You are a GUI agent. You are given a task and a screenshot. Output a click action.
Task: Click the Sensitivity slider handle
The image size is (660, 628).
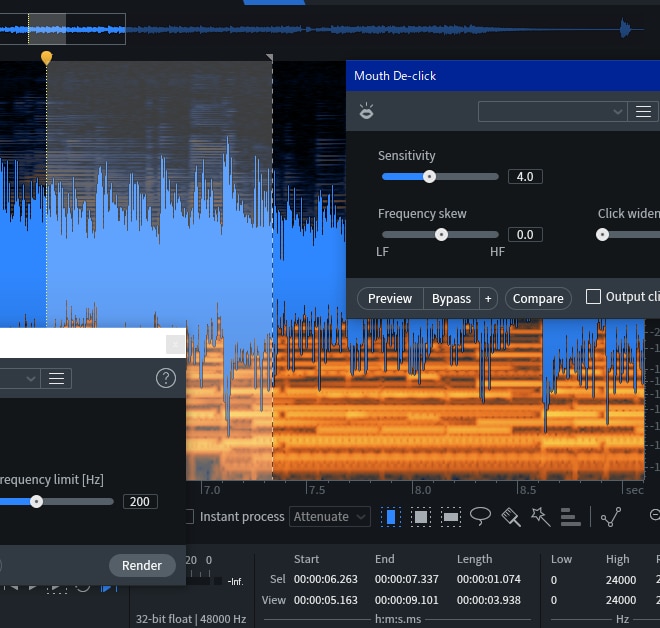click(x=429, y=176)
